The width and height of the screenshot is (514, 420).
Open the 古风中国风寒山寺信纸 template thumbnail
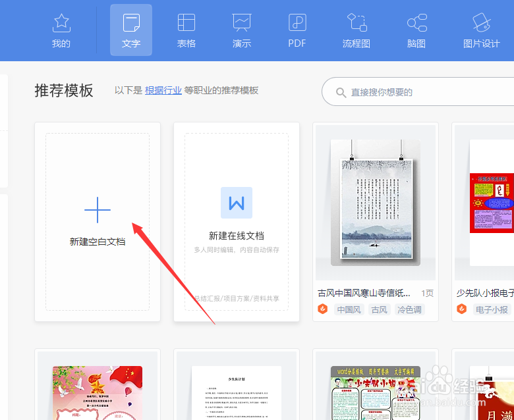pos(376,203)
